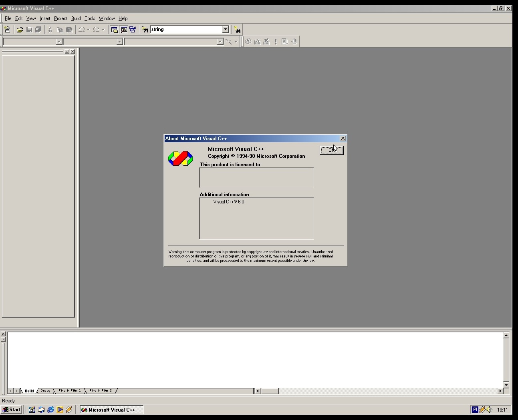The height and width of the screenshot is (420, 518).
Task: Open the Window List toolbar icon
Action: (133, 30)
